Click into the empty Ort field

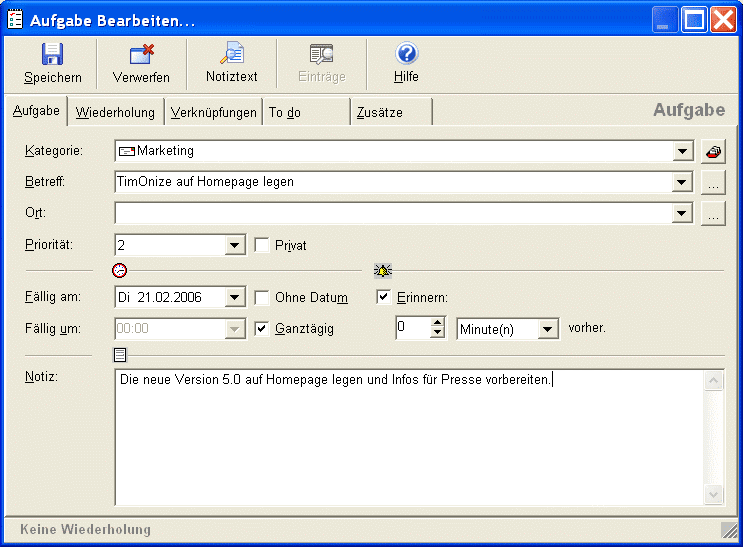[x=393, y=213]
